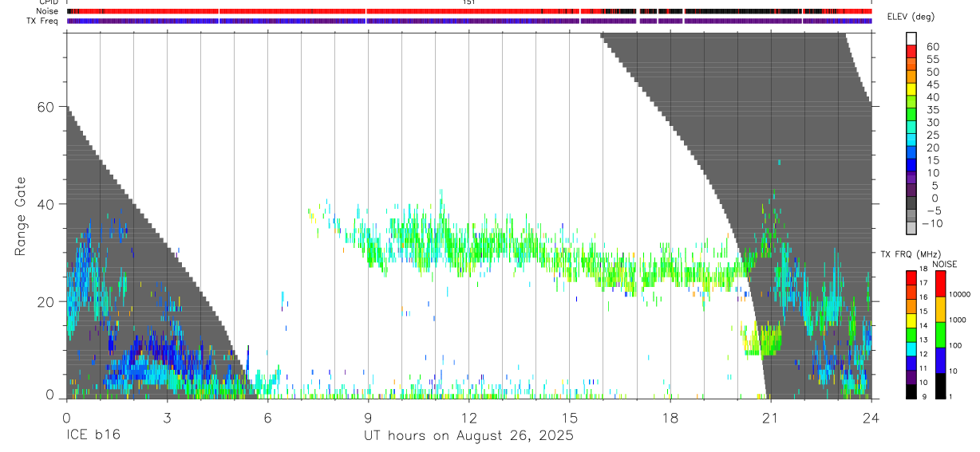The image size is (980, 452).
Task: Click the green segment of the NOISE color bar
Action: (x=941, y=335)
